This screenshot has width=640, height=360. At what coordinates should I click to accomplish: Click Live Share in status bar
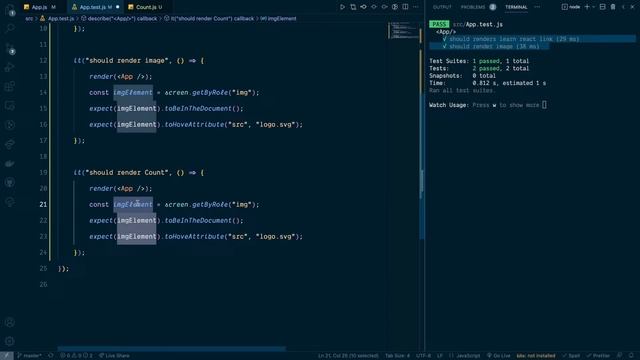click(x=114, y=356)
